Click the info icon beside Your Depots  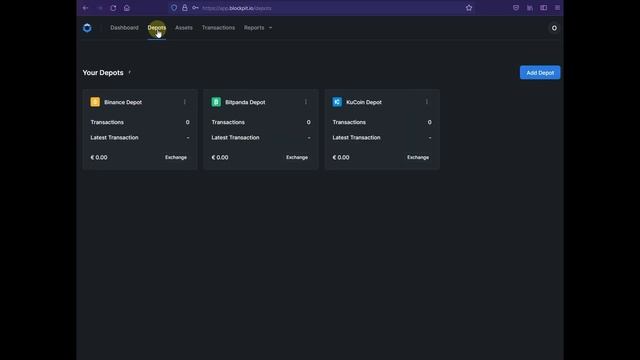pos(129,72)
